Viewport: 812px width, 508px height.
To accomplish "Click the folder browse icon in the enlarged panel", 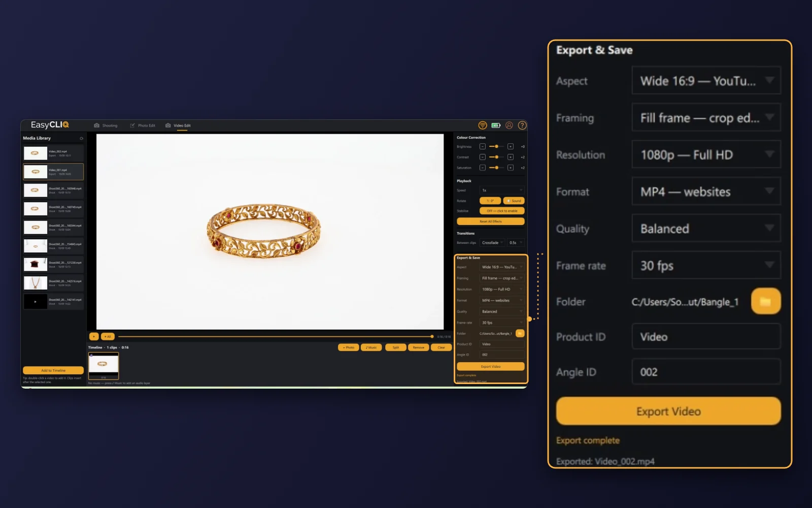I will click(x=766, y=301).
